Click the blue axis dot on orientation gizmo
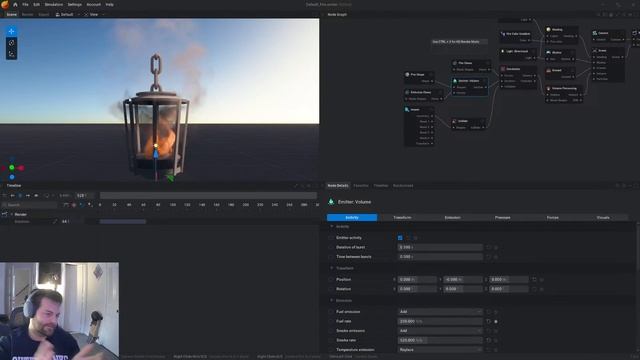 point(12,177)
